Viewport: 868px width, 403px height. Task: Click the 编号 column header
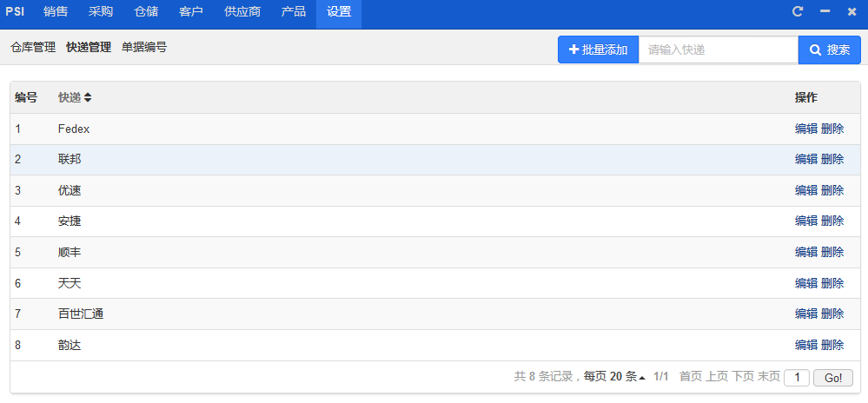pos(26,98)
